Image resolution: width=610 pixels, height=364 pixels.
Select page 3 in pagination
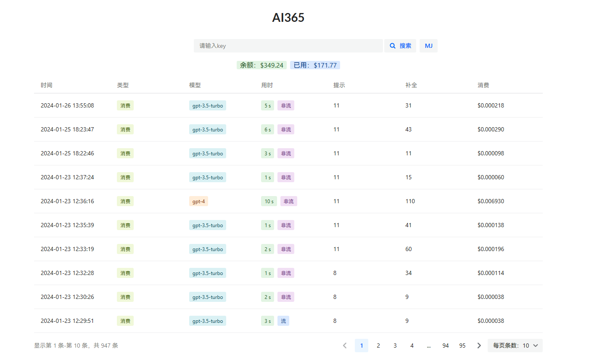click(x=395, y=346)
